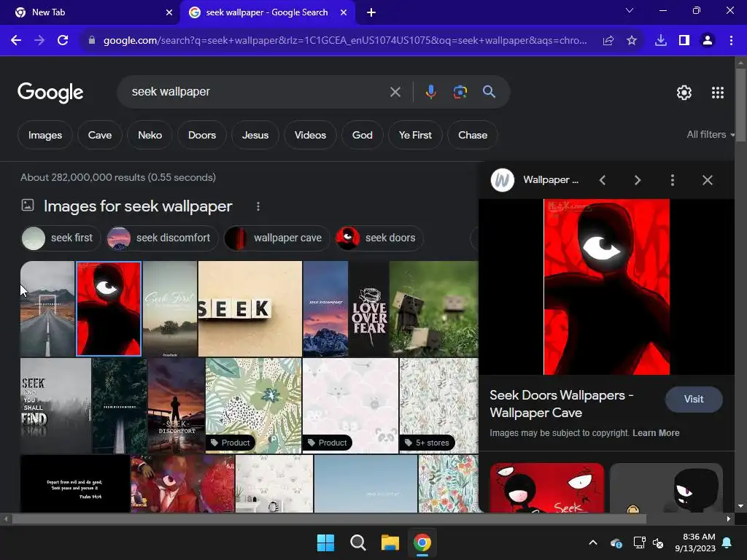
Task: Show hidden system tray icons
Action: (x=593, y=542)
